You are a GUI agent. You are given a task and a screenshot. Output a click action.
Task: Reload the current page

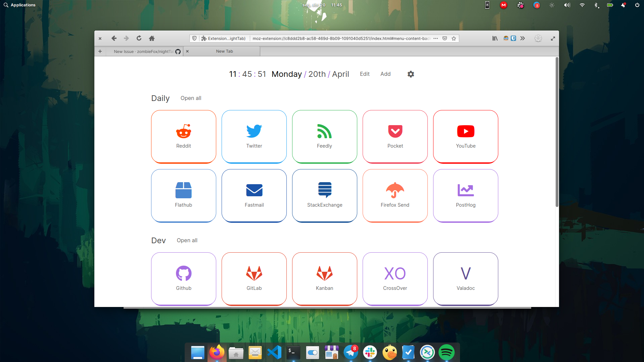139,38
